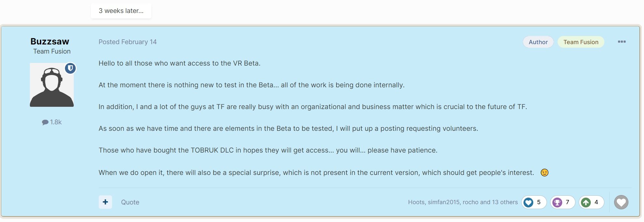Click the Author badge
The image size is (644, 222).
tap(538, 42)
